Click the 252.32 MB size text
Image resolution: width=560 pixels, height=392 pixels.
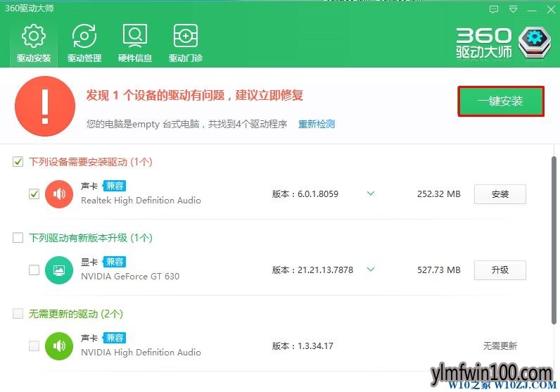(439, 194)
